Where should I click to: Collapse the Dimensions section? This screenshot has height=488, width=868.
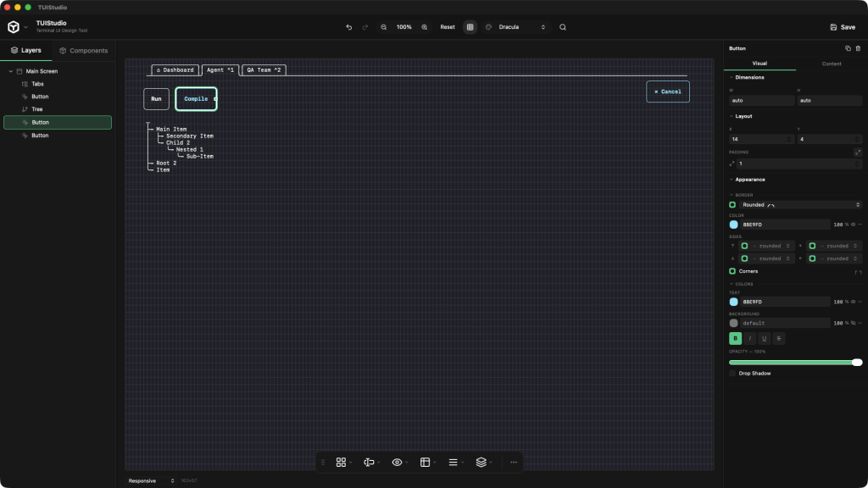[732, 77]
